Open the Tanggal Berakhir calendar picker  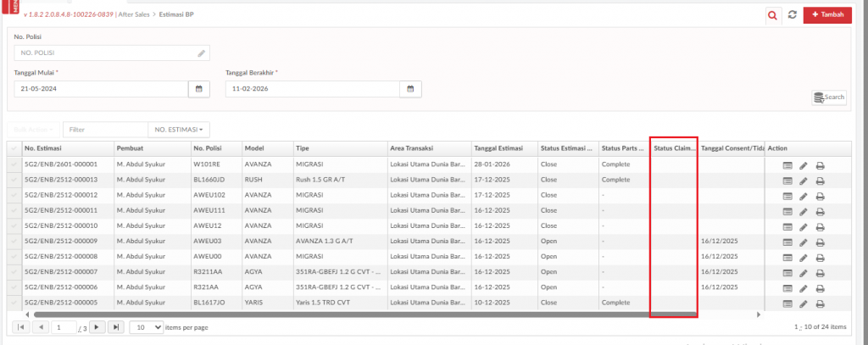[x=410, y=88]
